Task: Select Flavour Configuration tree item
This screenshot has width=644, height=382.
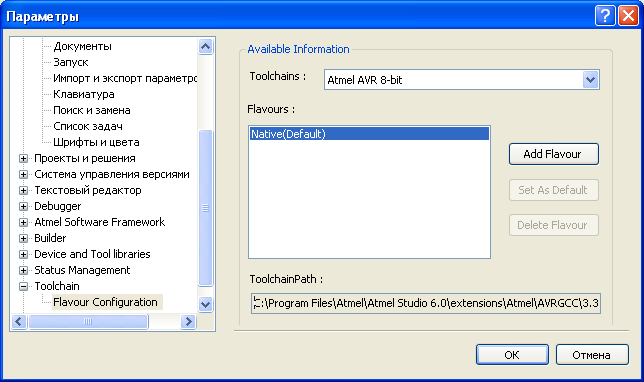Action: pyautogui.click(x=105, y=302)
